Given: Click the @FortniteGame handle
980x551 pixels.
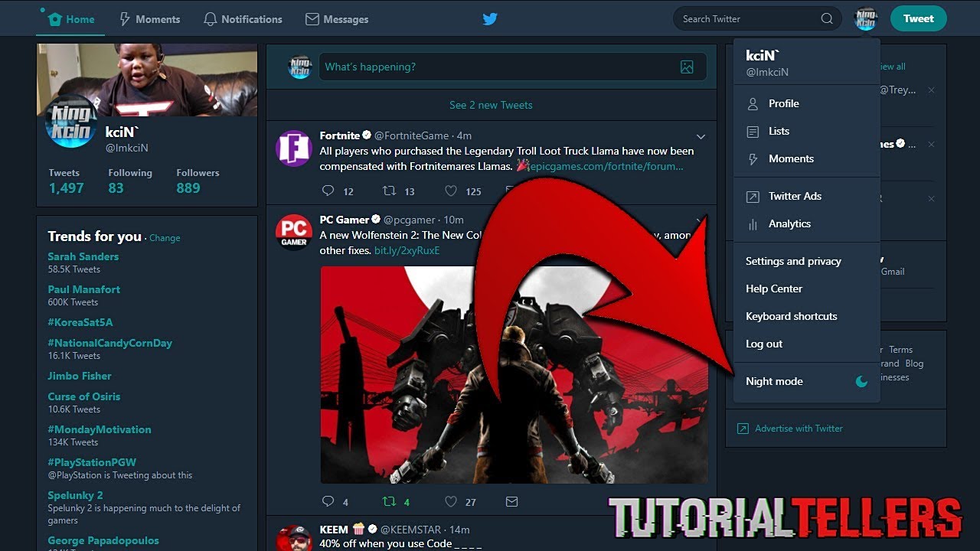Looking at the screenshot, I should point(412,135).
